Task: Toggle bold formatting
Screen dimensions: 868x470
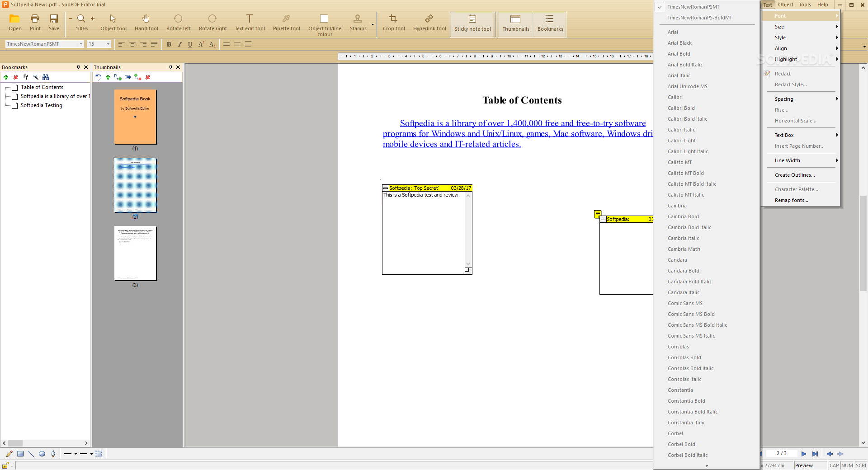Action: tap(169, 44)
